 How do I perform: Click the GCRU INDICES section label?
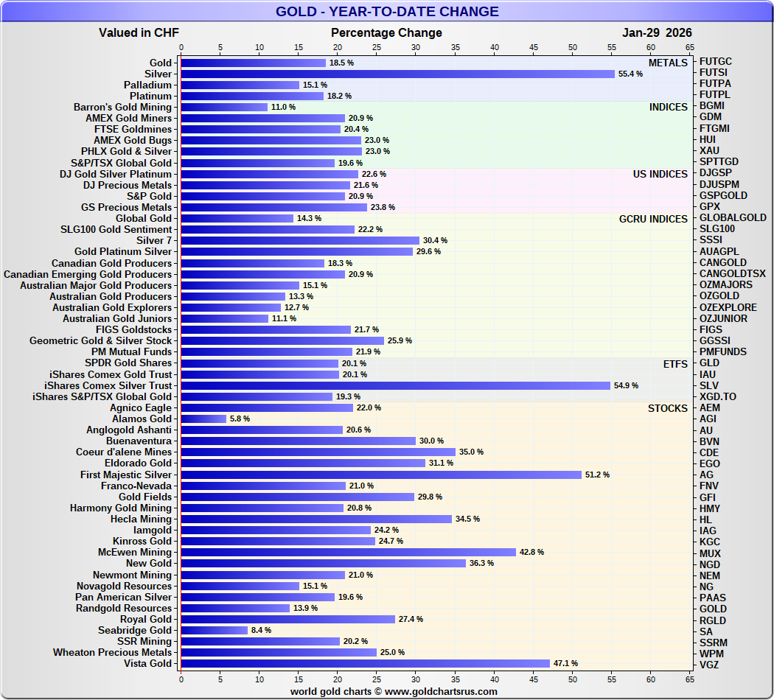point(653,219)
